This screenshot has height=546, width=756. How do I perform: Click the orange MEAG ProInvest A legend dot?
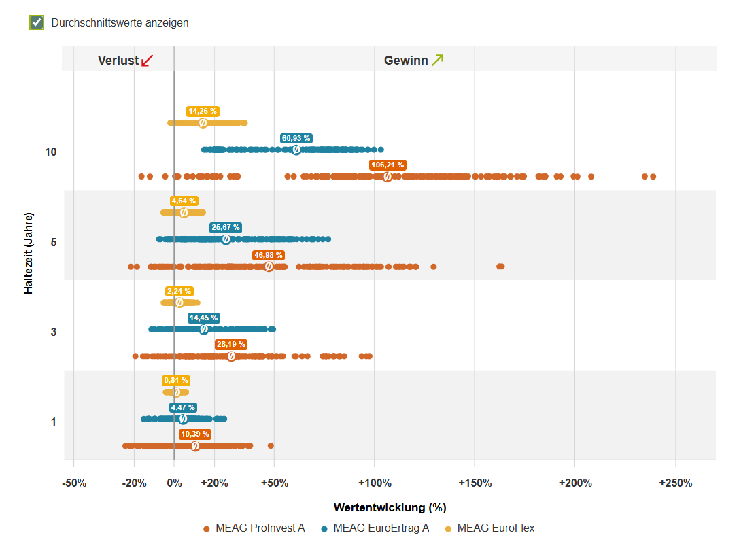(207, 528)
